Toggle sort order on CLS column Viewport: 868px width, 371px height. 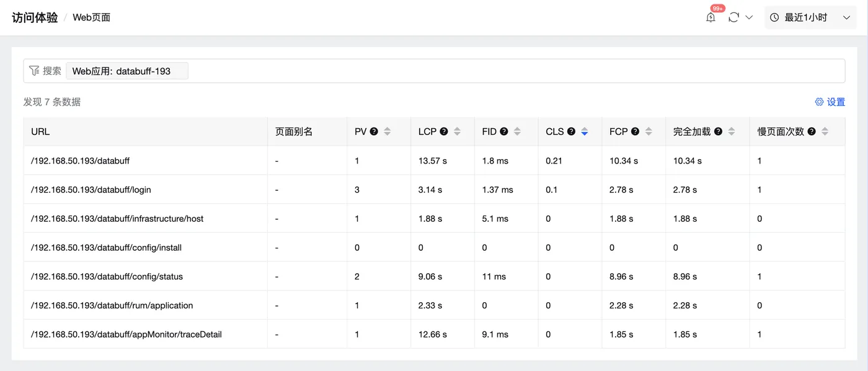585,131
